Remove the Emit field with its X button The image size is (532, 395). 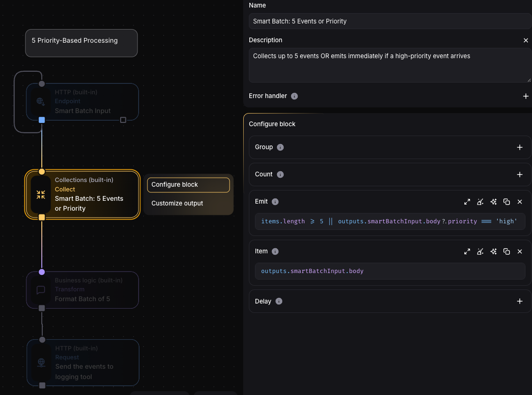520,202
